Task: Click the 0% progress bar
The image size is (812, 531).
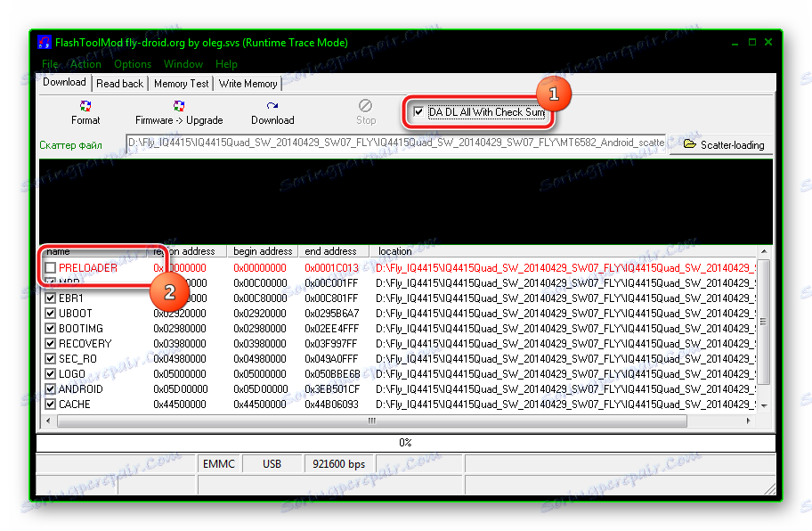Action: [x=406, y=442]
